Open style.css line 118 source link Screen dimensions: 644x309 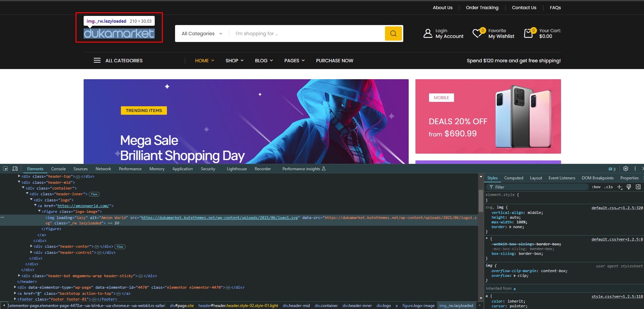click(x=617, y=296)
